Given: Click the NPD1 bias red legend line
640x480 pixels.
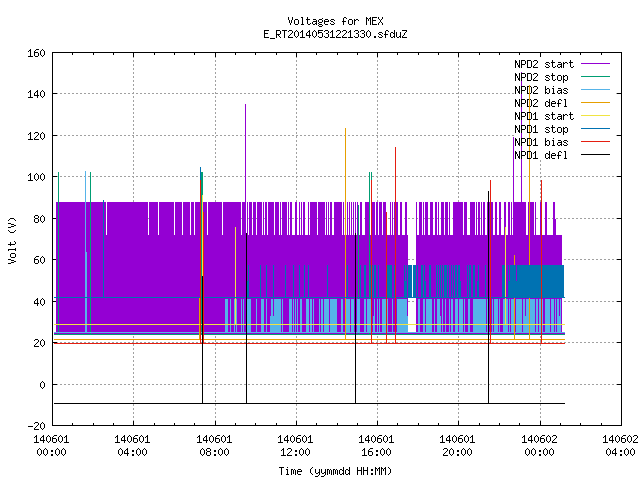Looking at the screenshot, I should (595, 142).
